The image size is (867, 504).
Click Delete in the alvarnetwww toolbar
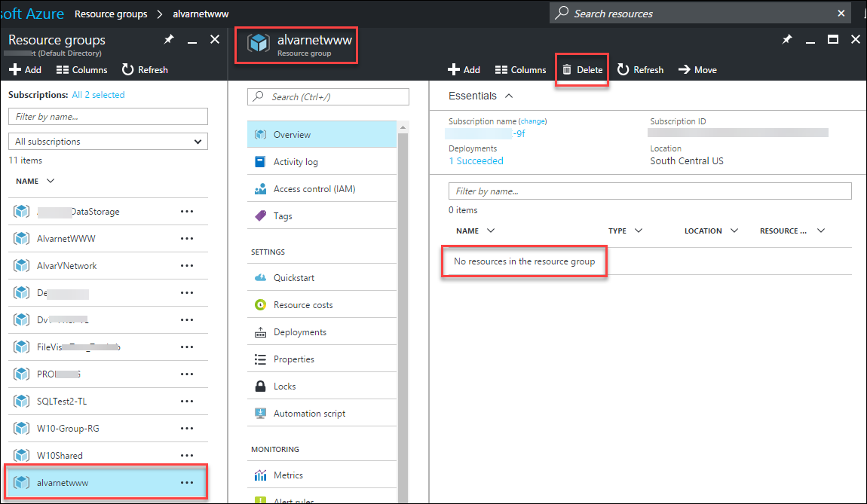point(582,69)
